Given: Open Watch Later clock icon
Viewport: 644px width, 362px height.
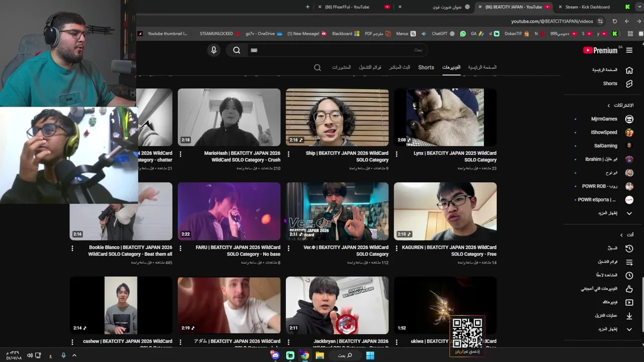Looking at the screenshot, I should (629, 276).
